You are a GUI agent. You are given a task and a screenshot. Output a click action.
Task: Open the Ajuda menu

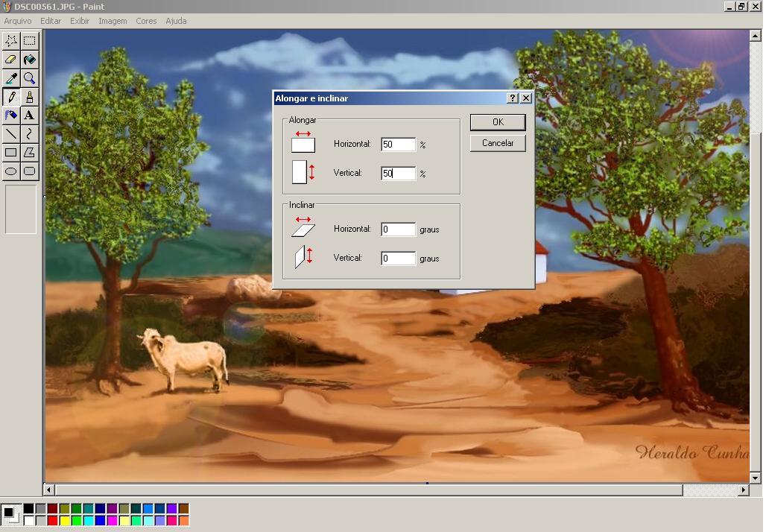click(176, 21)
